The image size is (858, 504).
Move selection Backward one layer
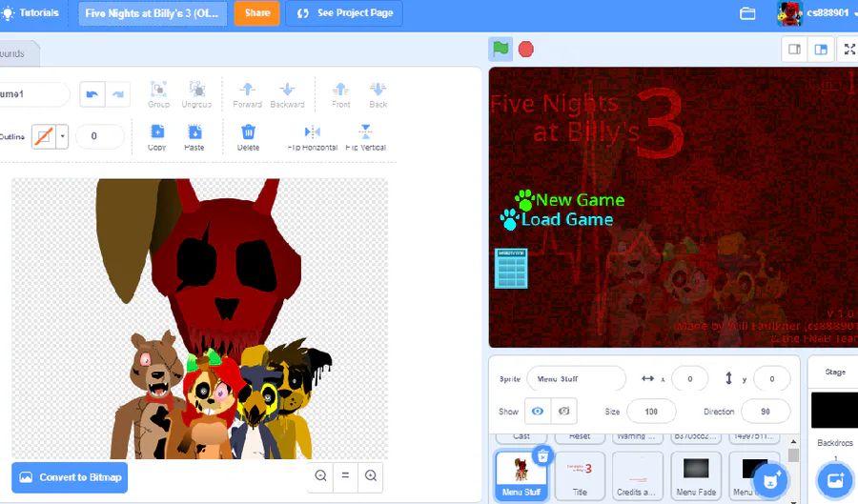[x=287, y=94]
